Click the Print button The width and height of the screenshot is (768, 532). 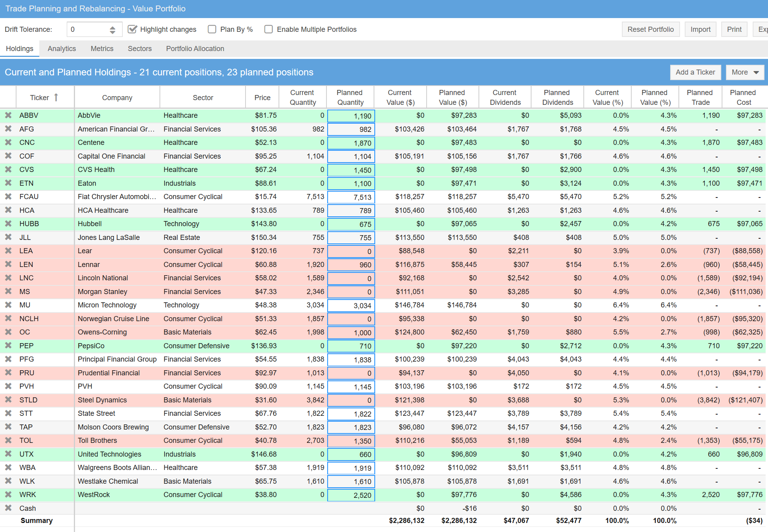(x=734, y=29)
